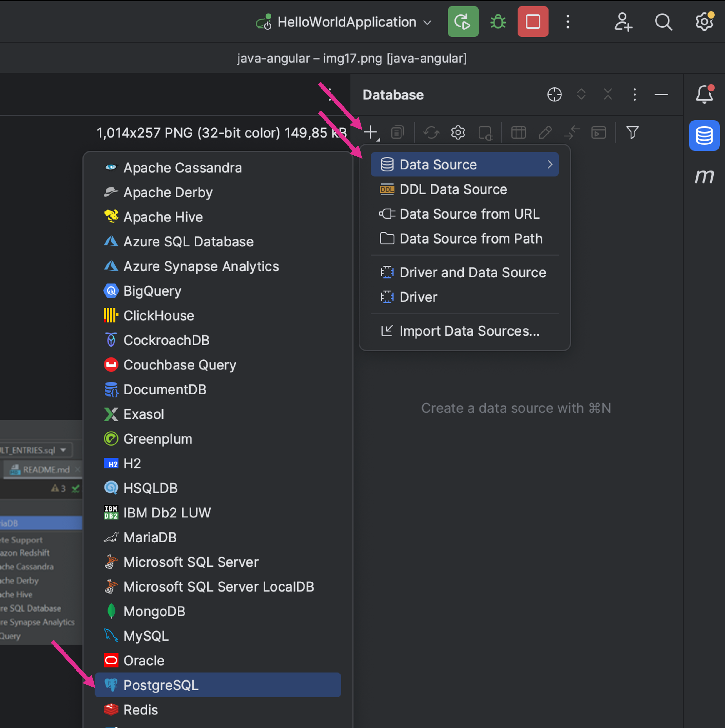
Task: Select Oracle
Action: [218, 661]
